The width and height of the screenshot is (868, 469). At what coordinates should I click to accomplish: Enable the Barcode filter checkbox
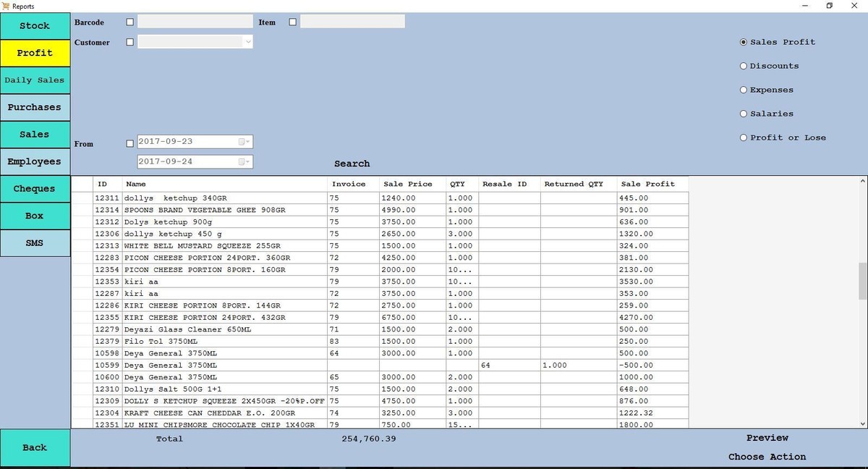(x=130, y=22)
